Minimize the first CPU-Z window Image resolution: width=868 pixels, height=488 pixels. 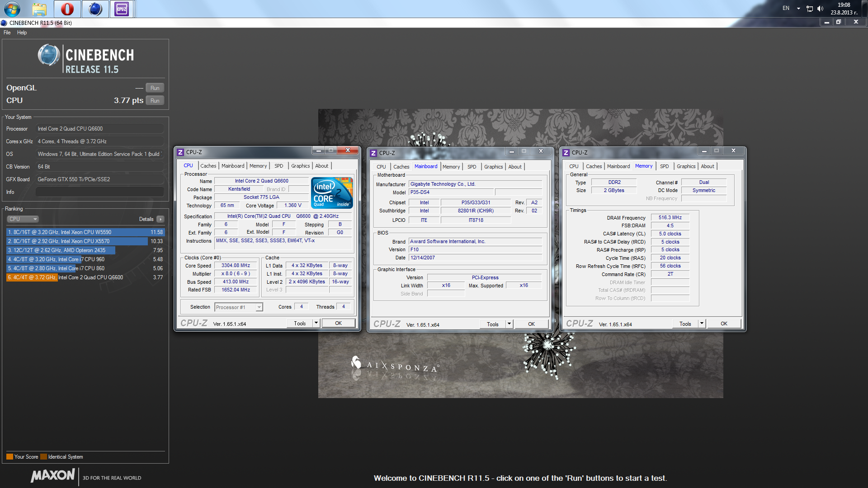[318, 150]
